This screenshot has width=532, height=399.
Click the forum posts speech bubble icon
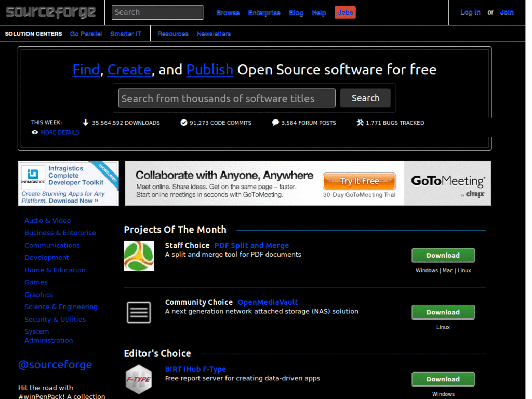coord(275,123)
